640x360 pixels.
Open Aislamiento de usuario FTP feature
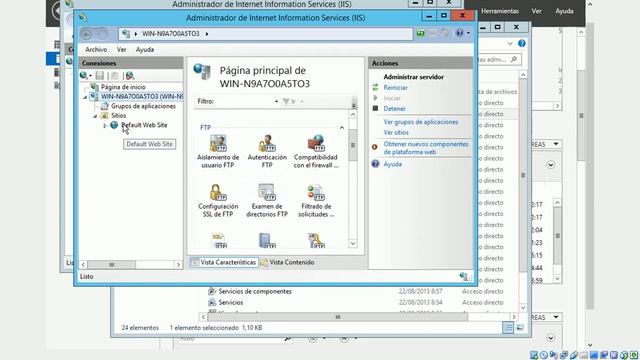point(218,152)
